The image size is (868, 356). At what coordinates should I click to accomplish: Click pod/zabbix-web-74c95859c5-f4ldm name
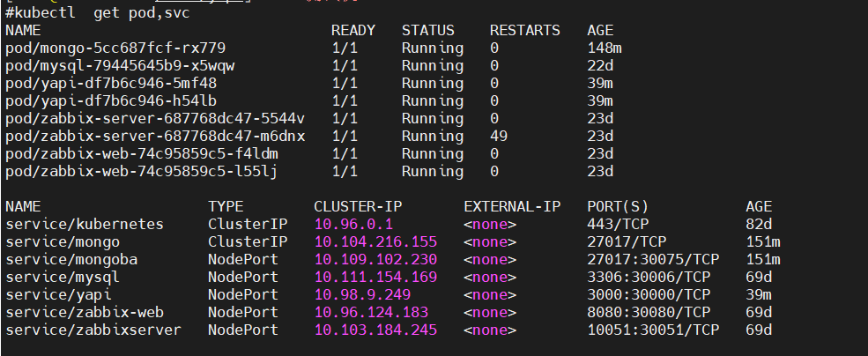click(x=142, y=154)
